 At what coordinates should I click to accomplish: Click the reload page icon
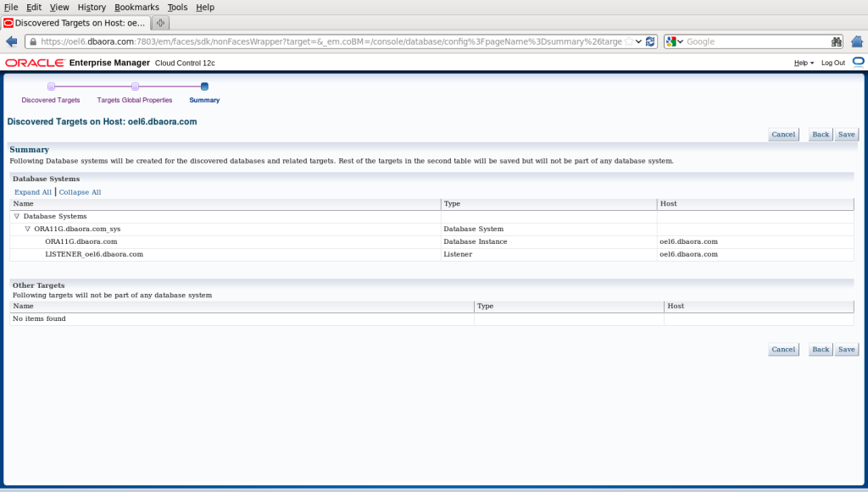click(x=650, y=41)
